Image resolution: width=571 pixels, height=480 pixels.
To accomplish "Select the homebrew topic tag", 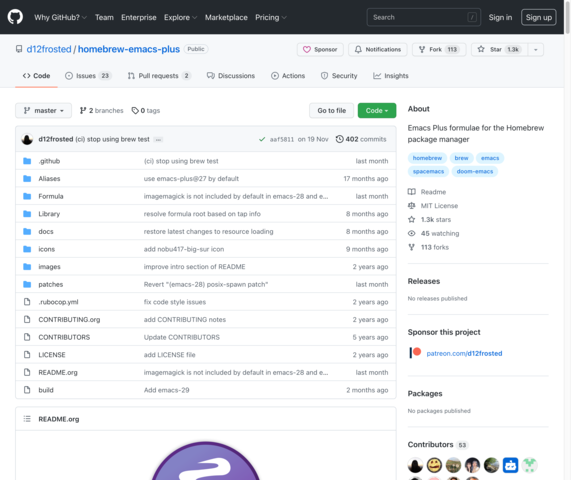I will click(427, 158).
